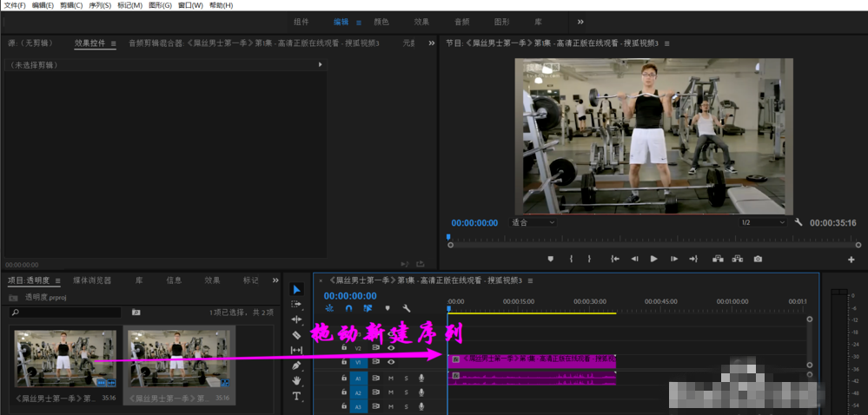
Task: Mute audio track A1
Action: pos(391,379)
